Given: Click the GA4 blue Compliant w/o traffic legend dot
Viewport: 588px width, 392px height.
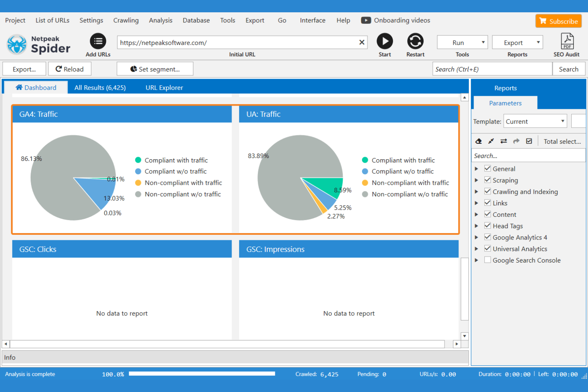Looking at the screenshot, I should [x=138, y=171].
